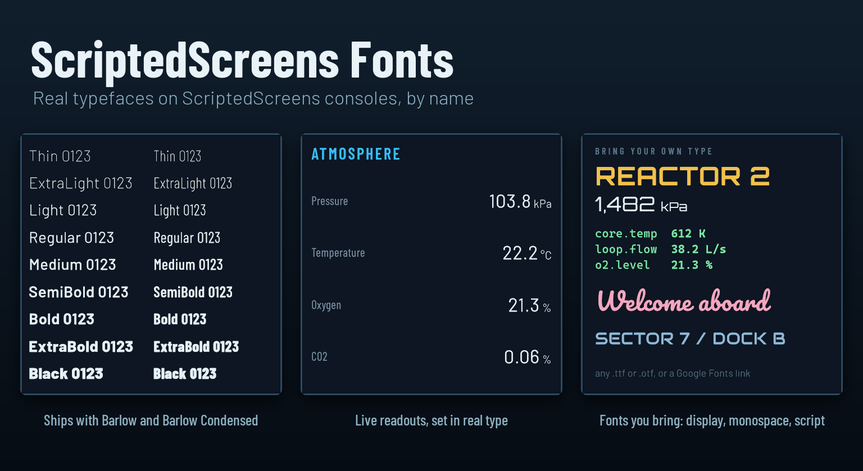Select caption "Fonts you bring: display, monospace, script"
This screenshot has width=863, height=471.
[712, 421]
